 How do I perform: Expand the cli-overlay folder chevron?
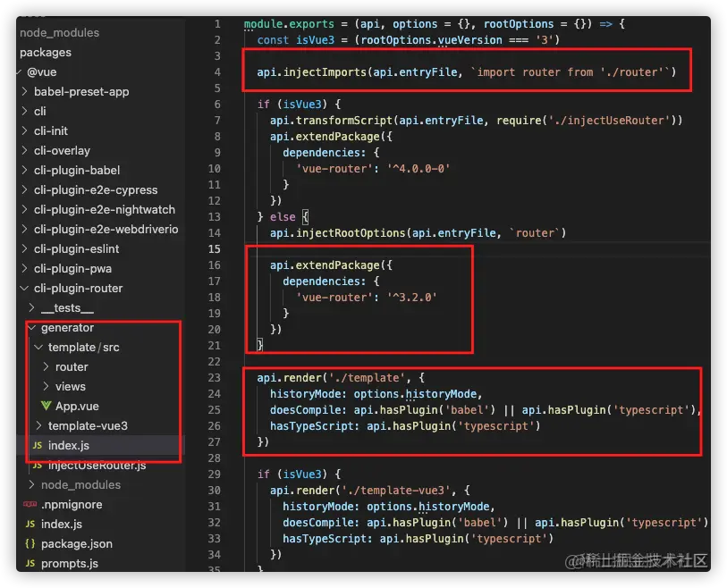pyautogui.click(x=24, y=151)
